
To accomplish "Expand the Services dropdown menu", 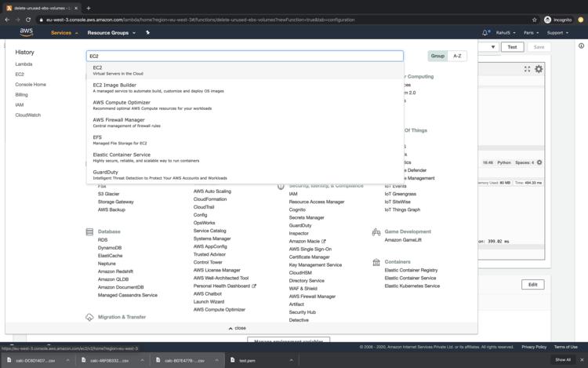I will [64, 33].
